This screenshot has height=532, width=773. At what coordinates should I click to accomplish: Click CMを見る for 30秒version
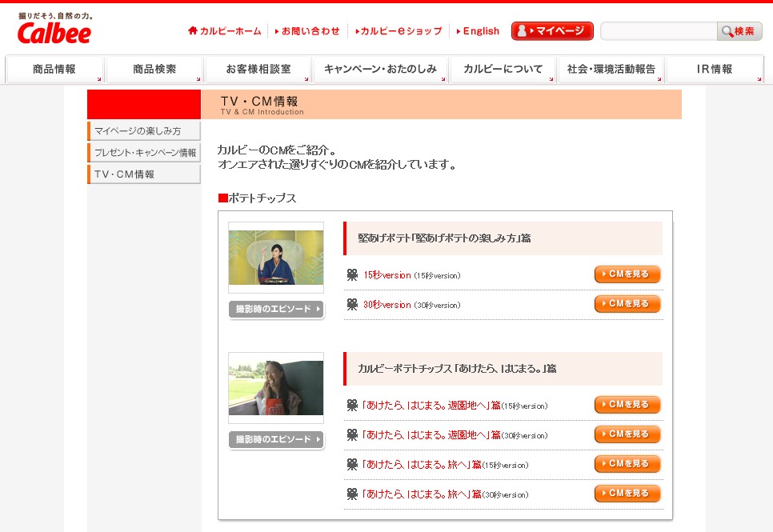point(627,304)
